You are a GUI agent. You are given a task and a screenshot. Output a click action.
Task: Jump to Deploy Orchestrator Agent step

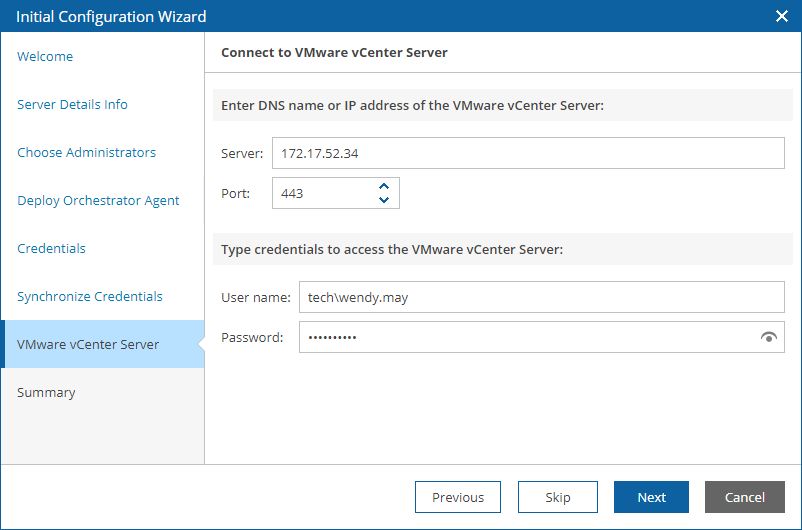click(98, 201)
